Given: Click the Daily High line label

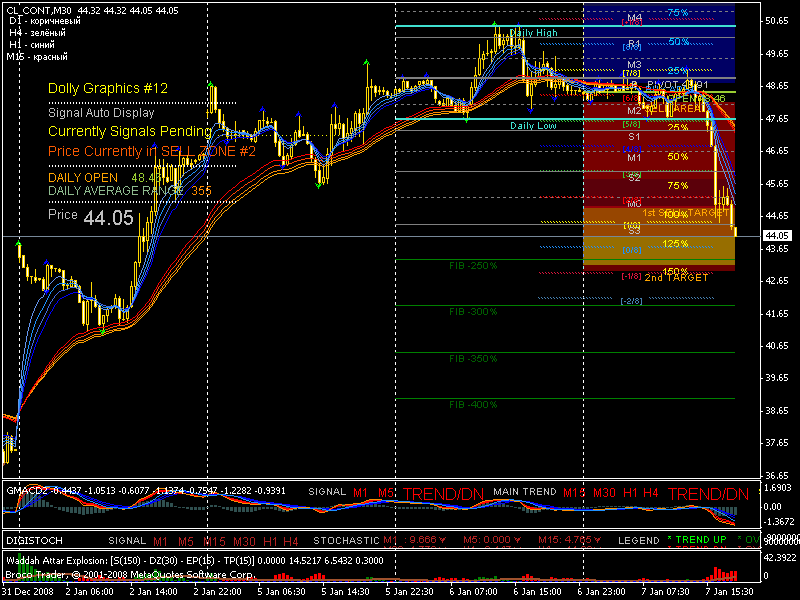Looking at the screenshot, I should tap(533, 33).
